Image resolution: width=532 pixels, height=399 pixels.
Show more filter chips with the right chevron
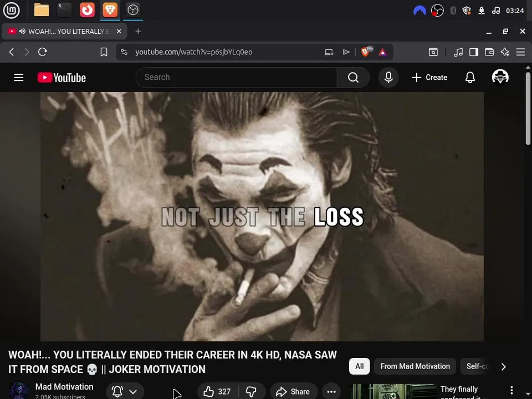click(504, 366)
